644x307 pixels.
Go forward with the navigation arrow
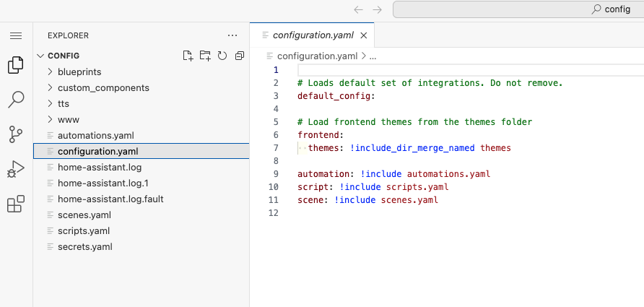[377, 10]
